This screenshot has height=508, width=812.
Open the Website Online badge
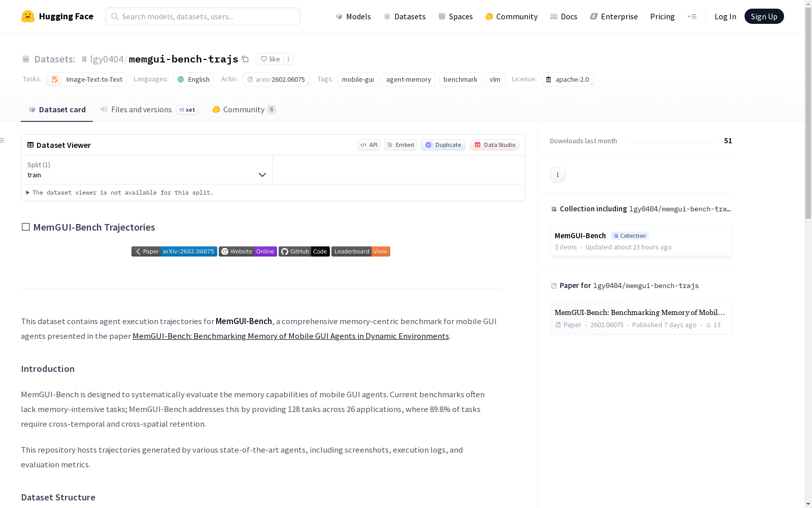[248, 251]
